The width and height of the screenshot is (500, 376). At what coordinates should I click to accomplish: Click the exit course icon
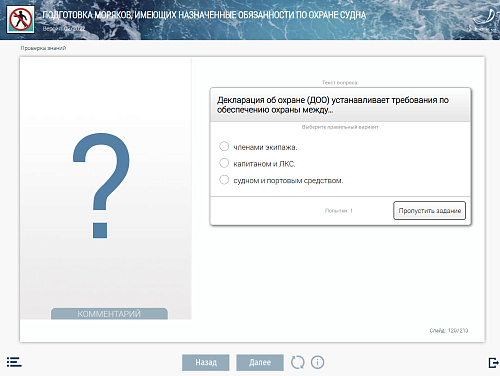(493, 363)
